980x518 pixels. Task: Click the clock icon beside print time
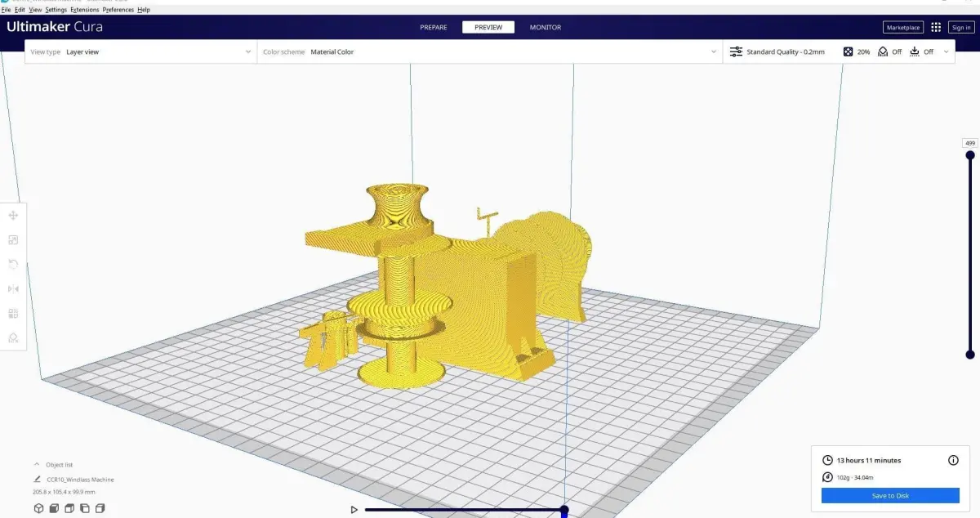point(828,460)
